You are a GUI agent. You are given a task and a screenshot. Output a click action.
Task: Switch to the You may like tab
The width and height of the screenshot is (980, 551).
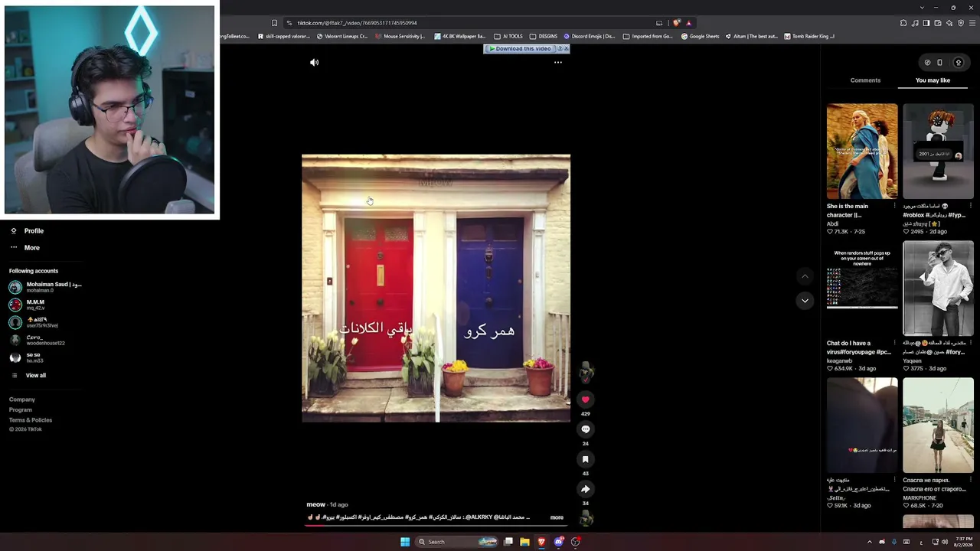933,80
